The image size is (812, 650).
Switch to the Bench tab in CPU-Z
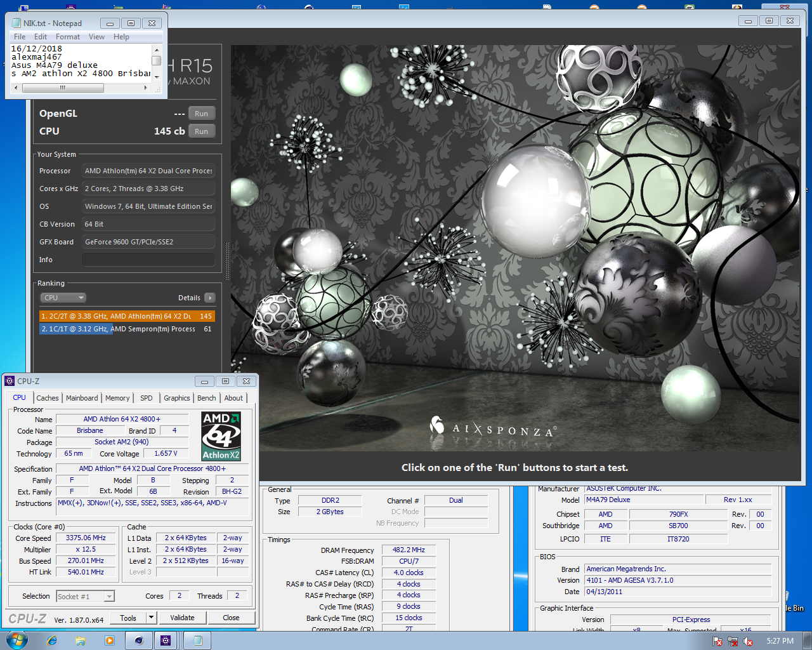point(207,398)
